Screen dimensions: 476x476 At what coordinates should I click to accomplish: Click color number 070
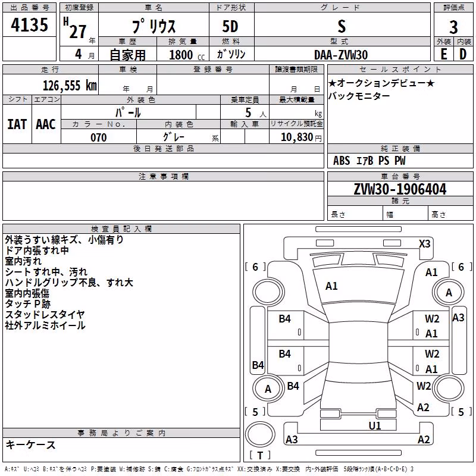point(99,137)
